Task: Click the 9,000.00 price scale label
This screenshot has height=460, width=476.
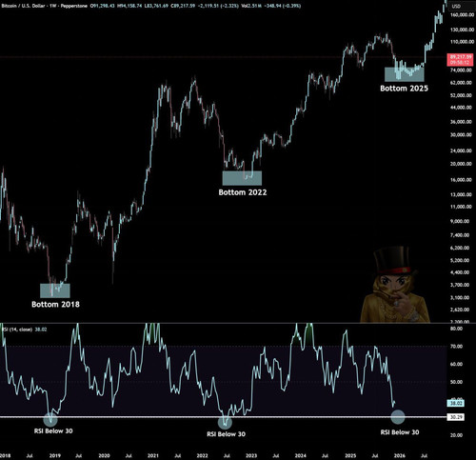Action: click(461, 221)
